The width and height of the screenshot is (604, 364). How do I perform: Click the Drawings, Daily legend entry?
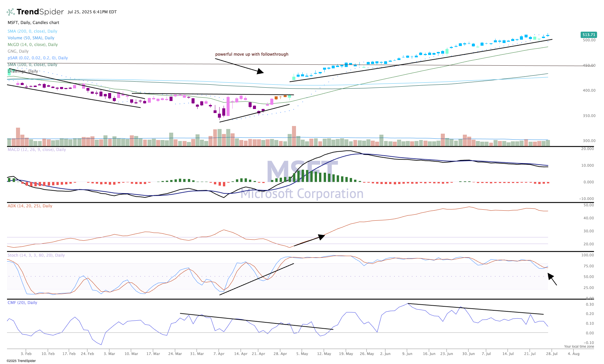tap(23, 71)
